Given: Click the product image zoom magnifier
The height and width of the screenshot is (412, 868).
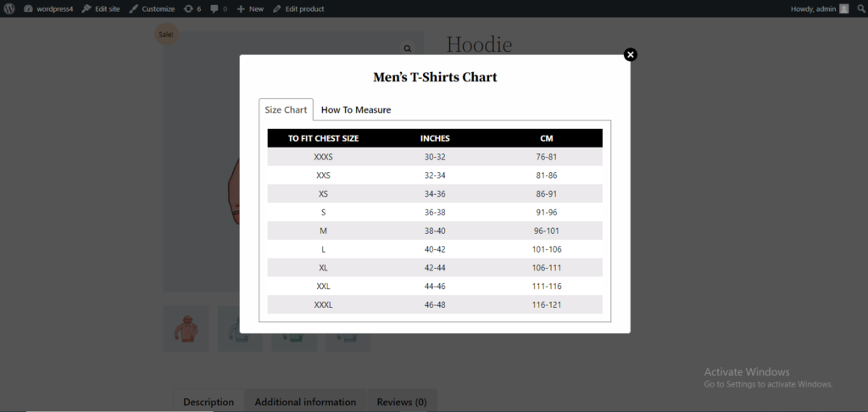Looking at the screenshot, I should (x=408, y=48).
